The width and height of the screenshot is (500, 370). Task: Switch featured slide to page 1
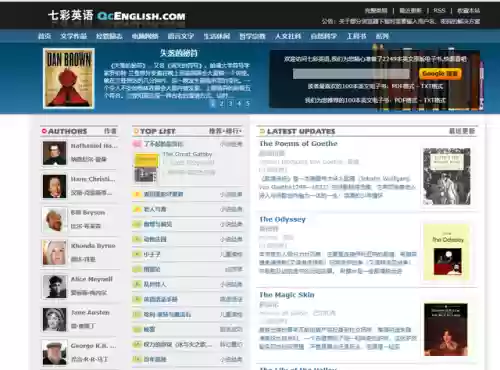pyautogui.click(x=213, y=104)
